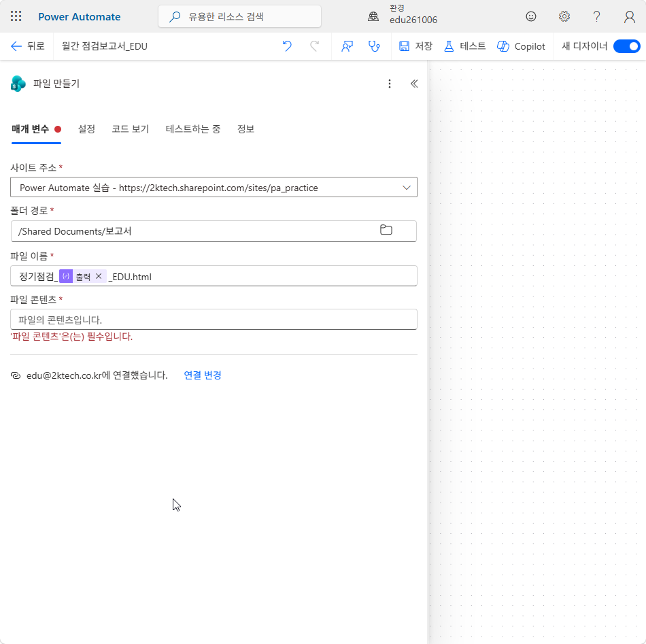
Task: Click the Power Automate home title
Action: (79, 17)
